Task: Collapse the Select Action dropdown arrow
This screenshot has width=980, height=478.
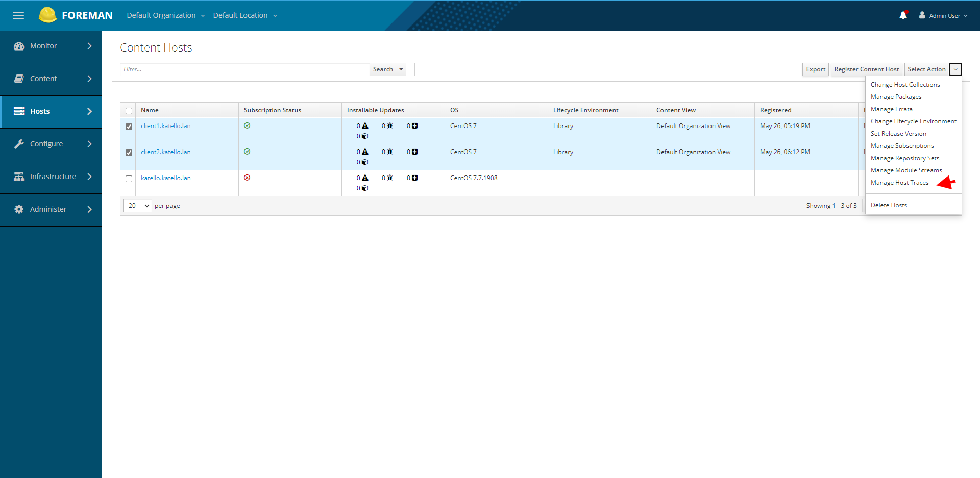Action: 955,69
